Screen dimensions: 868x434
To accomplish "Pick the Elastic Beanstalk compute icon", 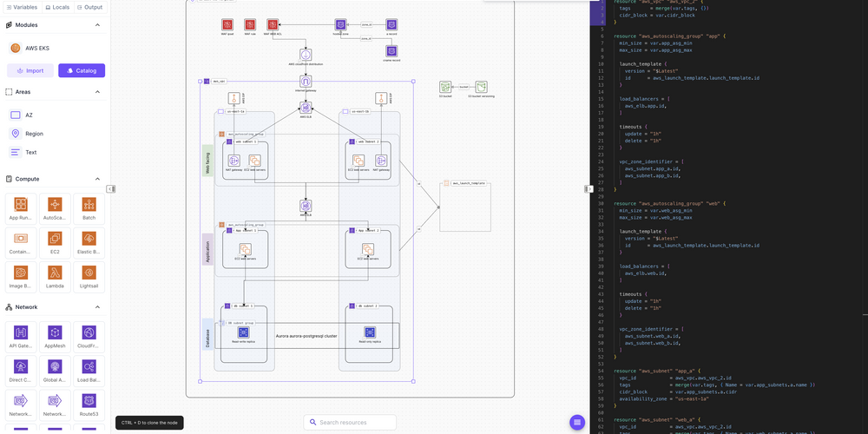I will (x=89, y=242).
